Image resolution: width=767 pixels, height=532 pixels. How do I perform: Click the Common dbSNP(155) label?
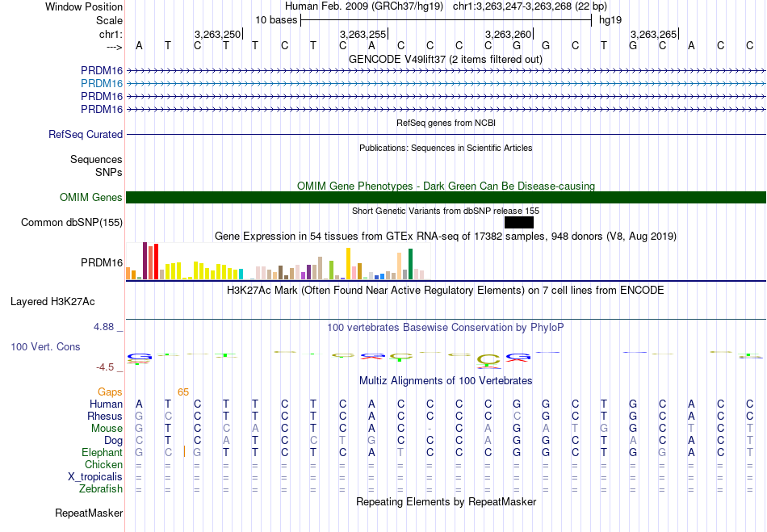coord(72,223)
